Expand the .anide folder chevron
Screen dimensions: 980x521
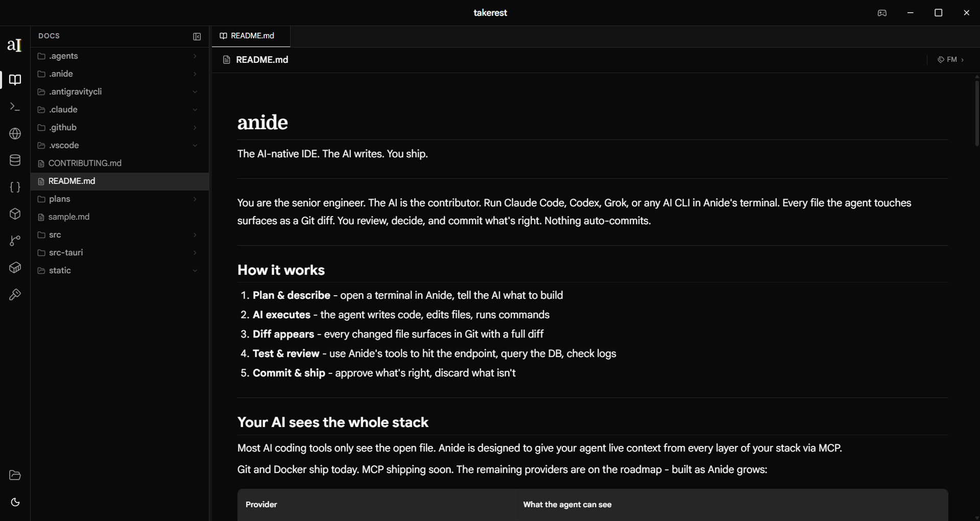pyautogui.click(x=195, y=74)
